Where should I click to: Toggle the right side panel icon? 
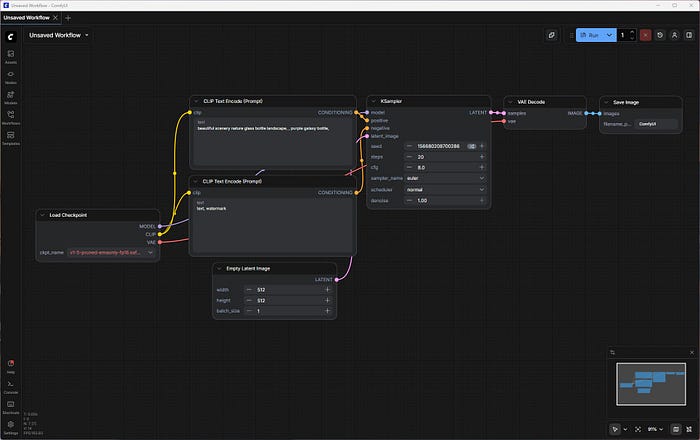coord(689,35)
